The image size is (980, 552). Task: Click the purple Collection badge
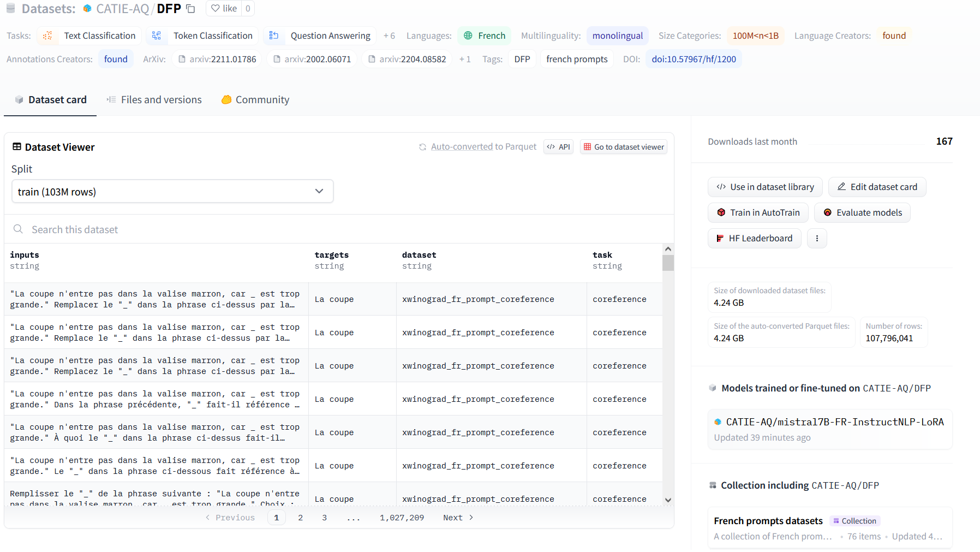tap(854, 521)
